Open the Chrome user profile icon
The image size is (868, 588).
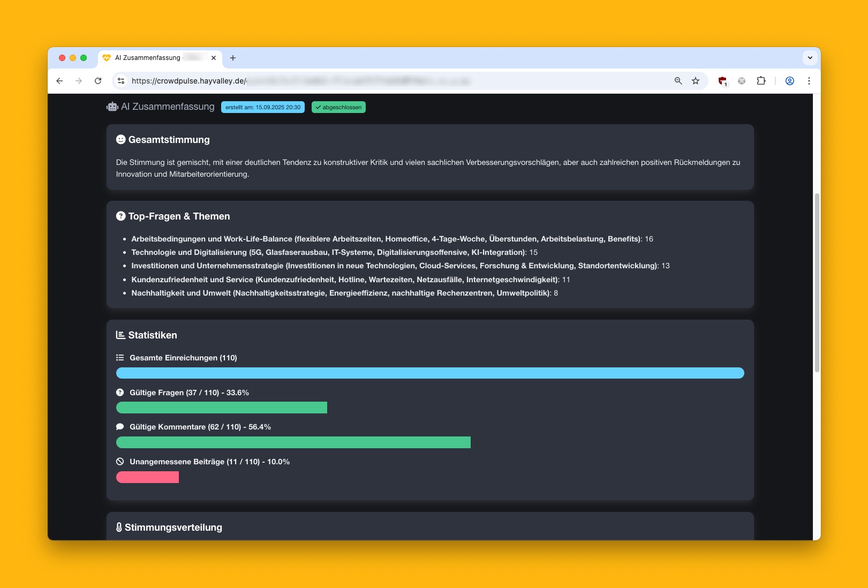tap(789, 81)
